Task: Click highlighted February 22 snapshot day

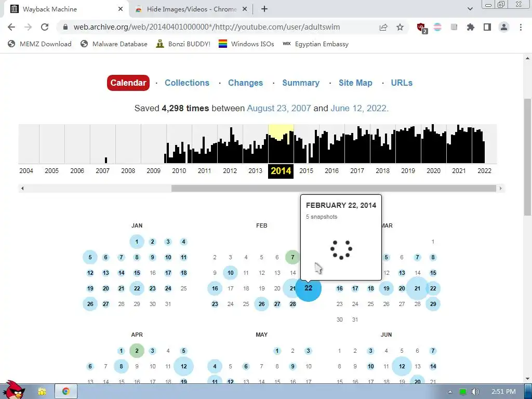Action: click(309, 288)
